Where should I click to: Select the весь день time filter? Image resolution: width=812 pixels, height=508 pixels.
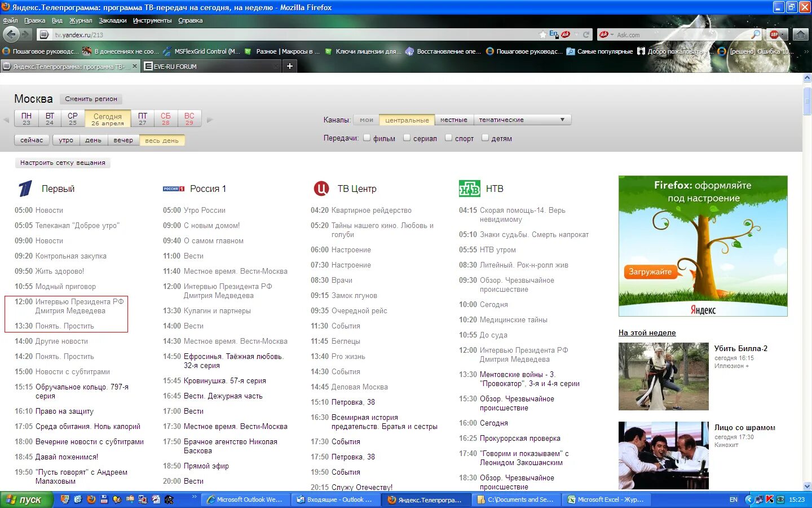(x=162, y=140)
